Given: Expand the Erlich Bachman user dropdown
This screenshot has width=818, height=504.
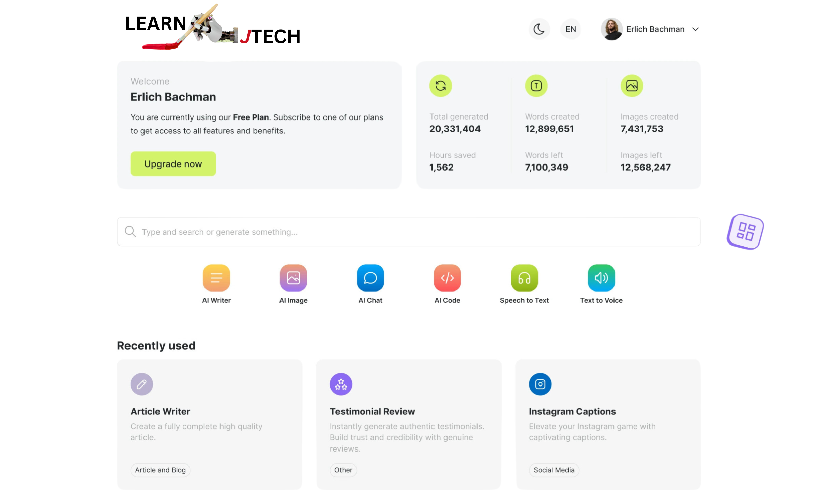Looking at the screenshot, I should [x=696, y=29].
